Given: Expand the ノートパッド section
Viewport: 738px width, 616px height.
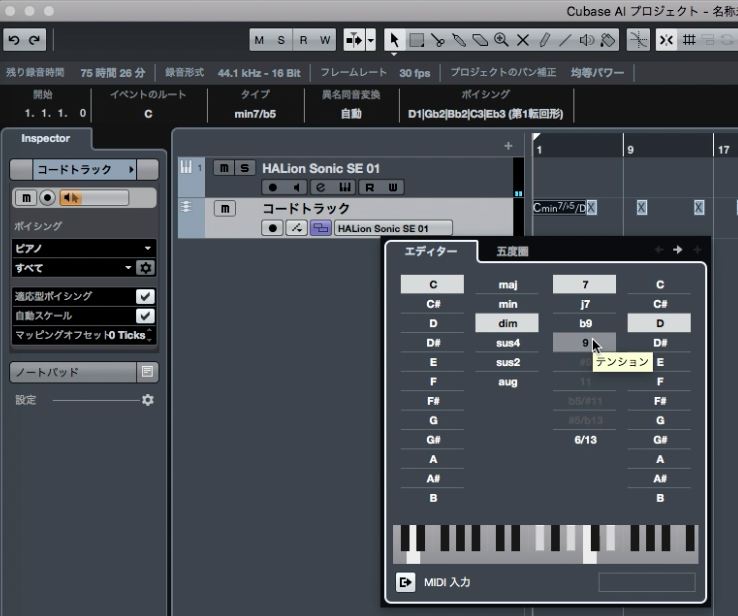Looking at the screenshot, I should tap(73, 372).
